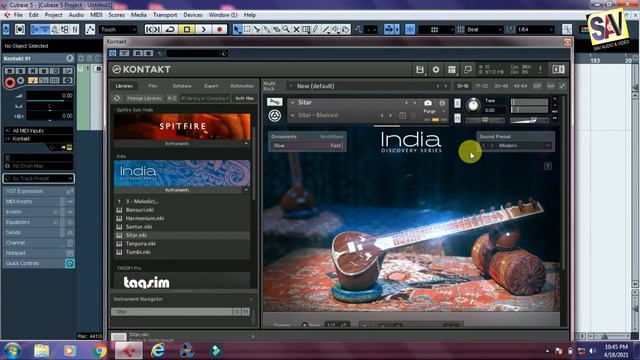The height and width of the screenshot is (360, 640).
Task: Open the Transport menu
Action: [x=165, y=15]
